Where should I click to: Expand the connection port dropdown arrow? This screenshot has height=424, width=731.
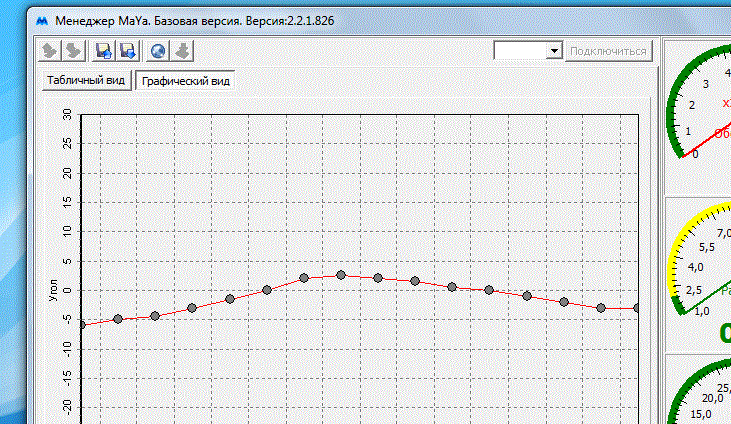point(554,51)
